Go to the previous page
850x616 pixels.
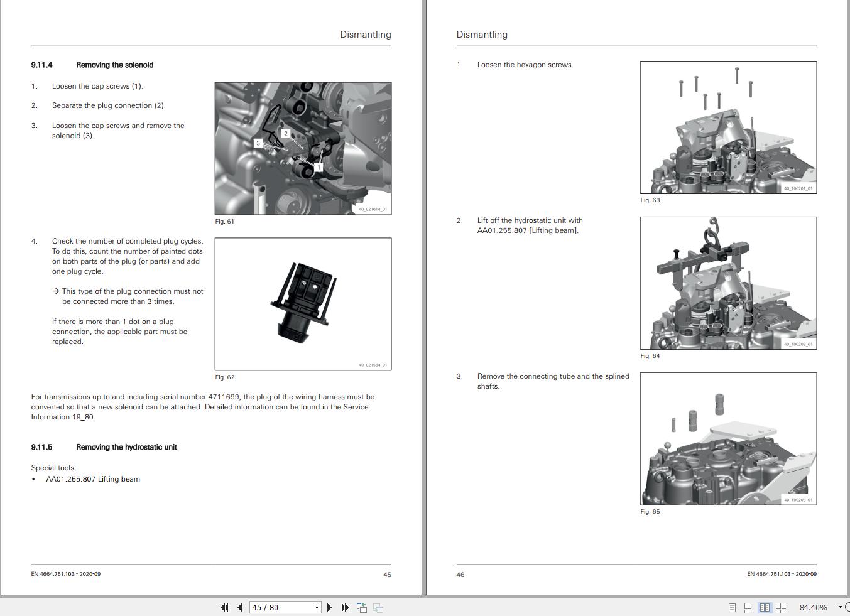(240, 607)
